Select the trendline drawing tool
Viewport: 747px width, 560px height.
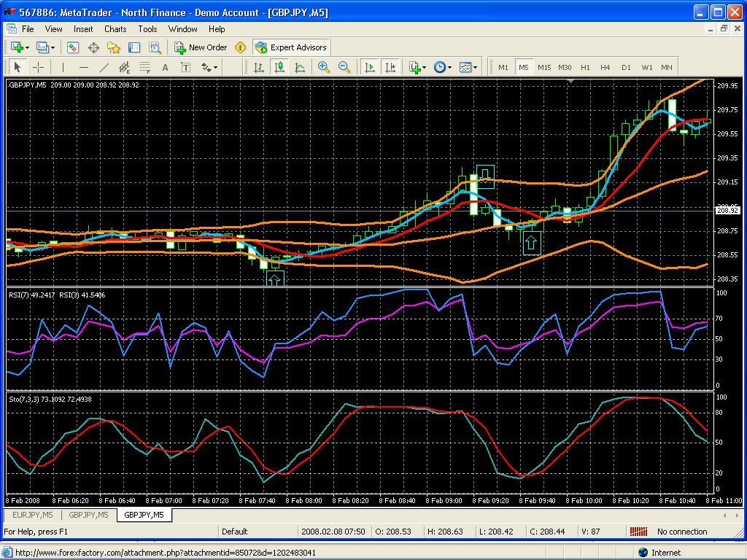[104, 67]
